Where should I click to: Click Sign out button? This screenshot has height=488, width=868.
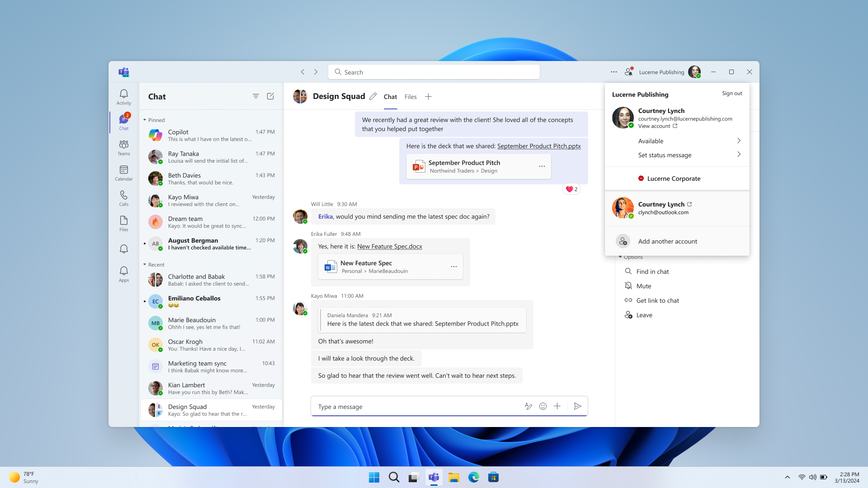(x=731, y=92)
